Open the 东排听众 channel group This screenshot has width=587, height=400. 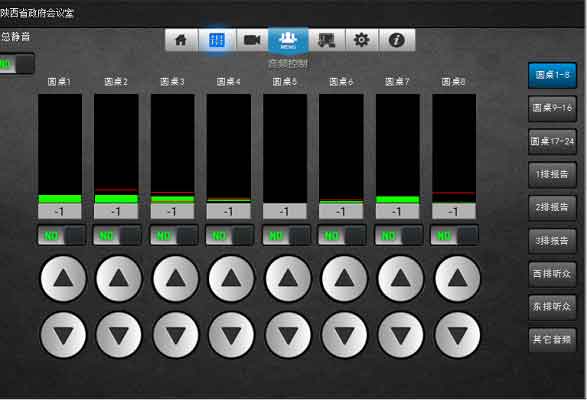552,307
